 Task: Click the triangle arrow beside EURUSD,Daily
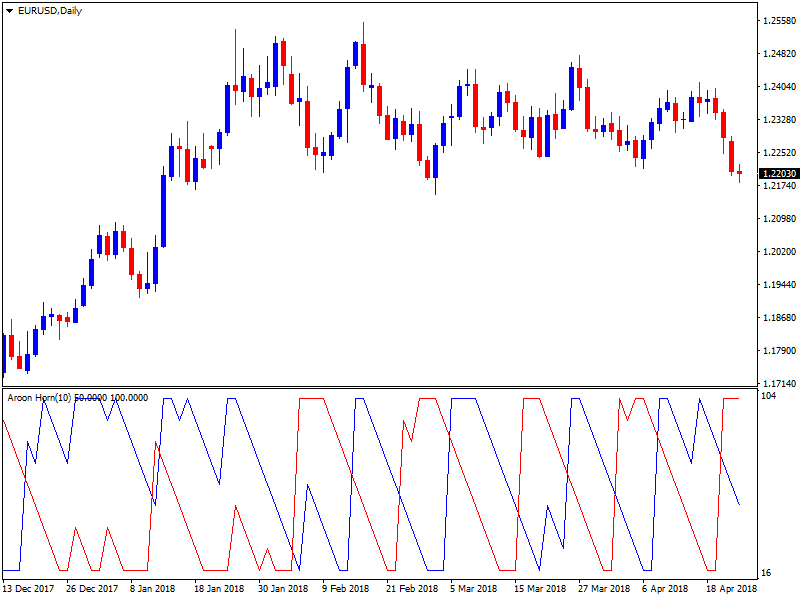coord(9,11)
